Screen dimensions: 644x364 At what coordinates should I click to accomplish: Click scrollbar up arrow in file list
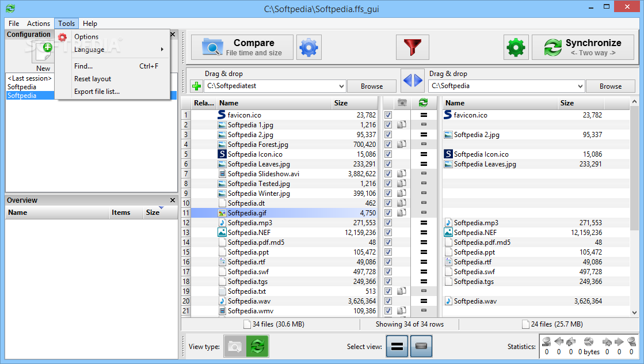pos(634,101)
